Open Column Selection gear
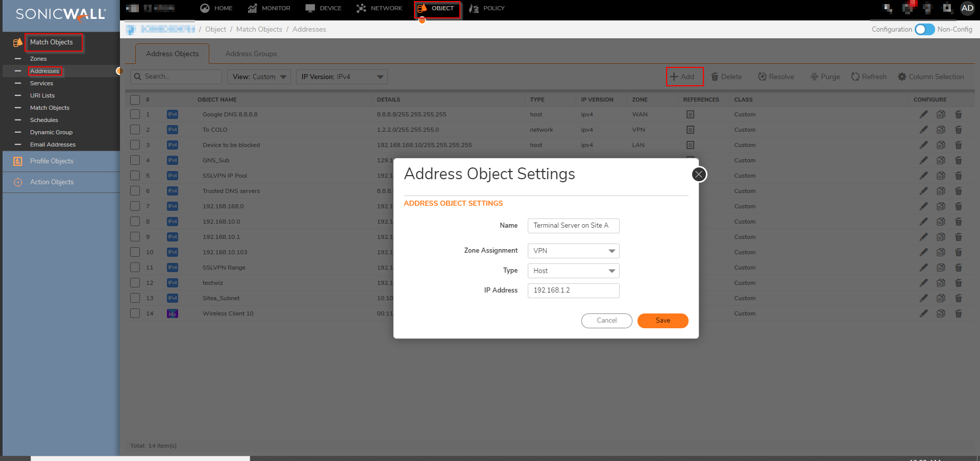This screenshot has width=980, height=461. pos(902,77)
